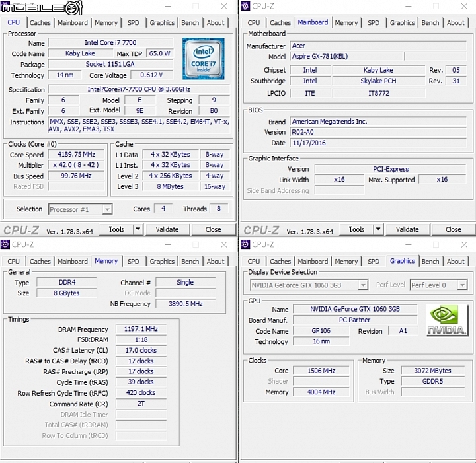This screenshot has width=476, height=463.
Task: Click processor name field Intel Core i7 7700
Action: tap(110, 43)
